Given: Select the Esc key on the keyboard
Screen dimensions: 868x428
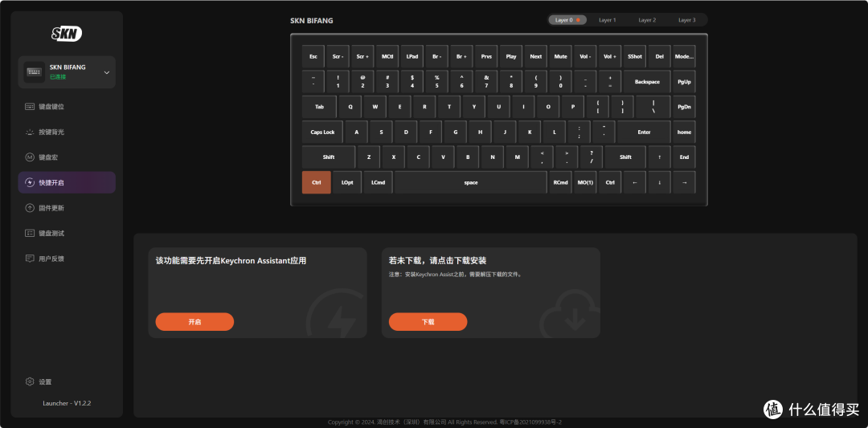Looking at the screenshot, I should [x=313, y=56].
